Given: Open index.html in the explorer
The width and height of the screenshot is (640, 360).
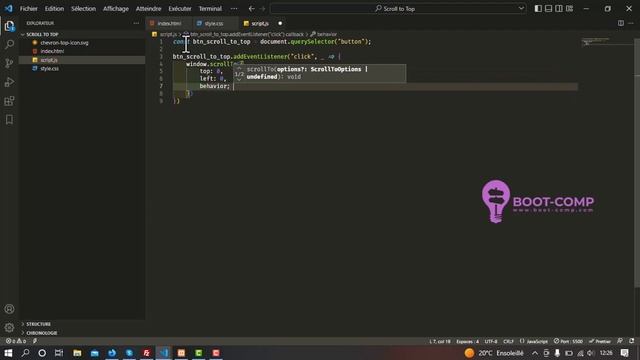Looking at the screenshot, I should pos(52,51).
